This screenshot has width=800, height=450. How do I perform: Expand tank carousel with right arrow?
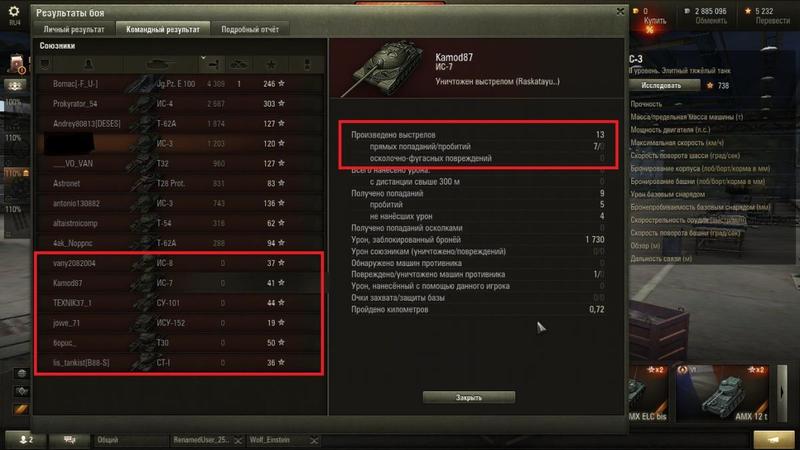pos(781,393)
